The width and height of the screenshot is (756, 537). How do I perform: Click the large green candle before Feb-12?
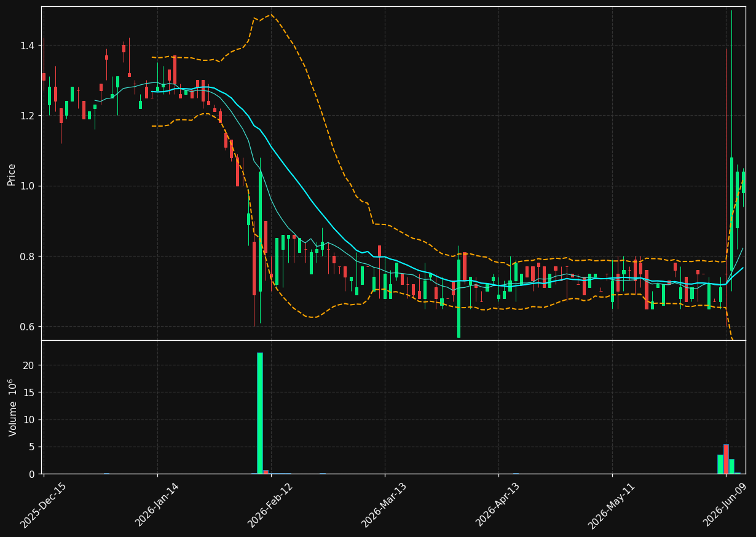pyautogui.click(x=260, y=231)
